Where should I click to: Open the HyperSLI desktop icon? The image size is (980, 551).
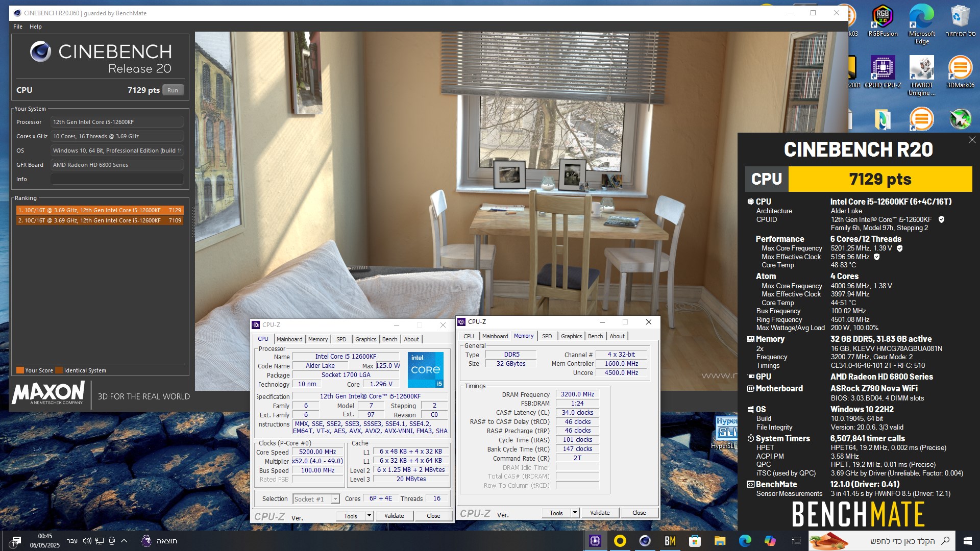point(725,433)
